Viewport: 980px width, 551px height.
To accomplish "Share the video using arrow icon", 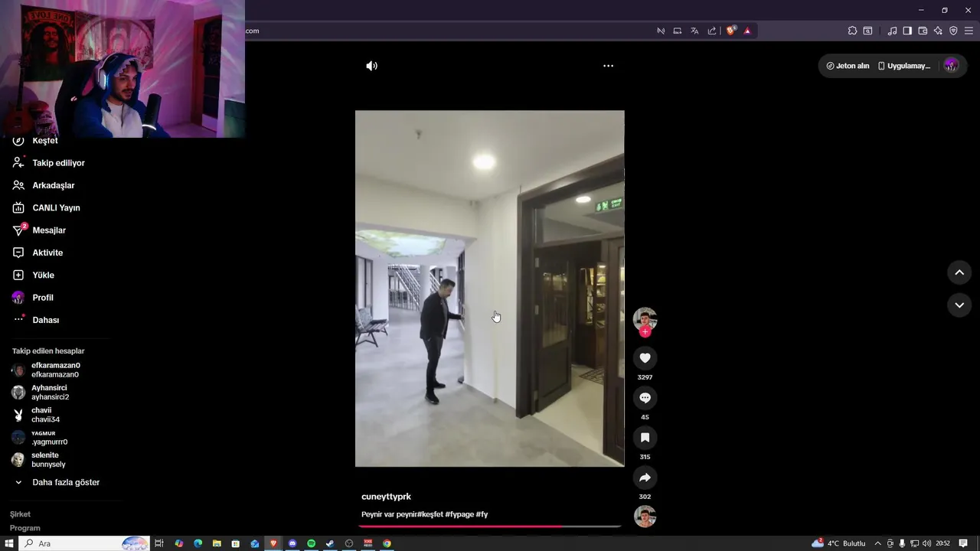I will pyautogui.click(x=645, y=478).
